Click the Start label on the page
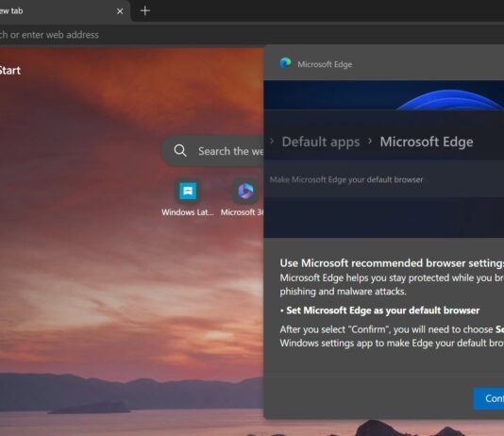The height and width of the screenshot is (436, 504). click(10, 71)
